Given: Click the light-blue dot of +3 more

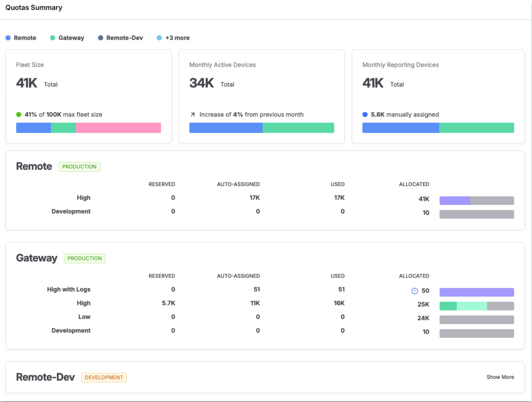Looking at the screenshot, I should (x=159, y=38).
